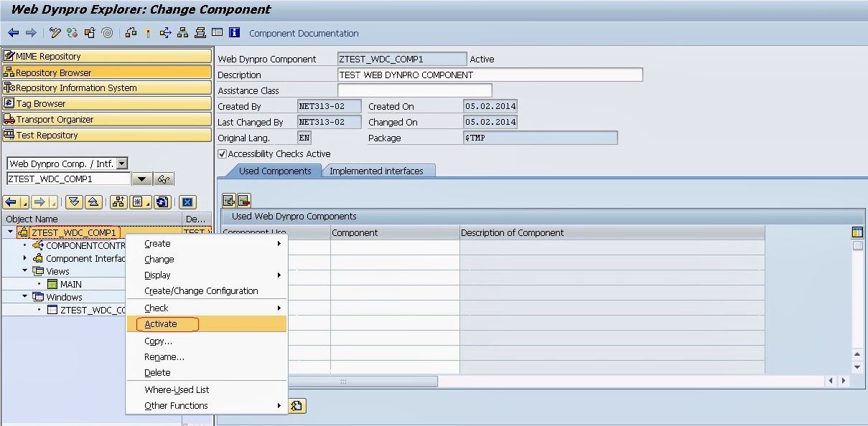The width and height of the screenshot is (868, 426).
Task: Click the Display/Change pencil icon in toolbar
Action: [x=55, y=33]
